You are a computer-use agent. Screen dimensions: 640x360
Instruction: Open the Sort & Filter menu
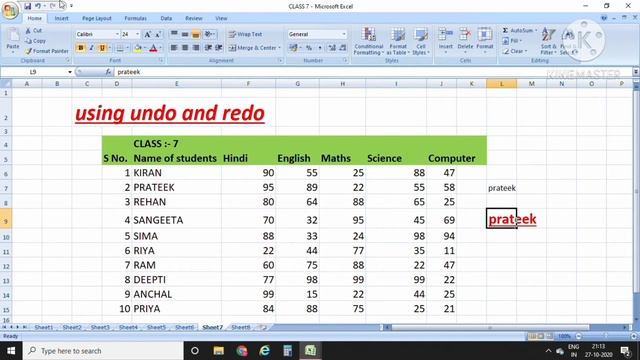coord(548,41)
